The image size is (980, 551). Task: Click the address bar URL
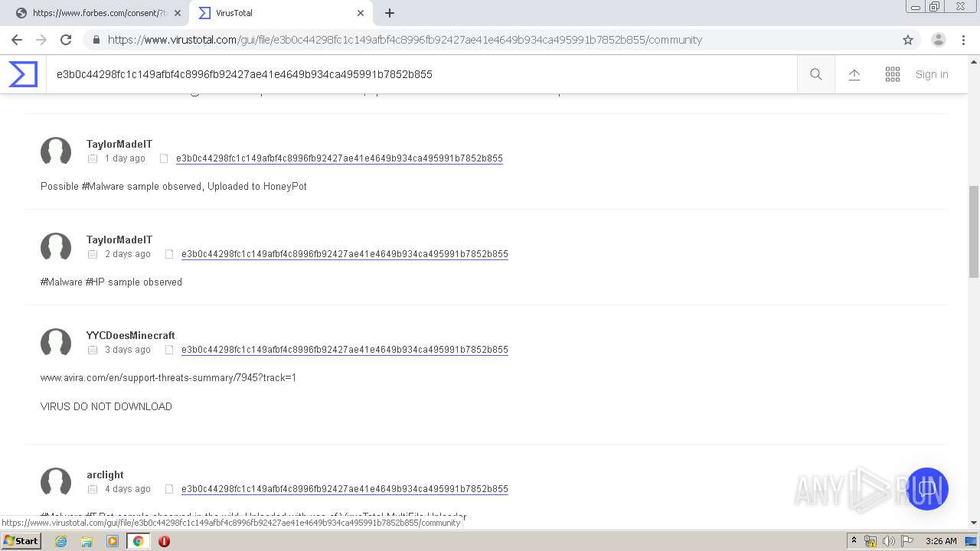pyautogui.click(x=405, y=40)
